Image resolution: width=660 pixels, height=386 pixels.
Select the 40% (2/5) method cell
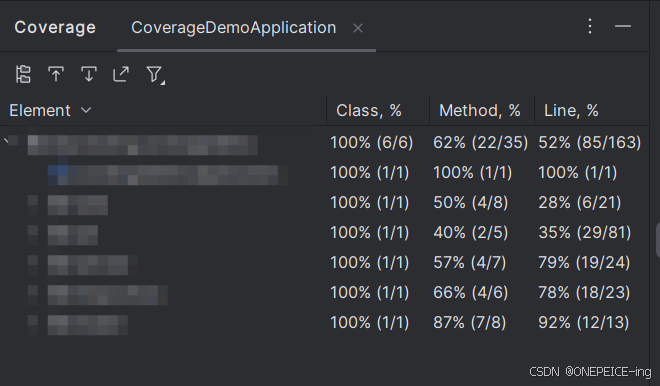coord(471,233)
